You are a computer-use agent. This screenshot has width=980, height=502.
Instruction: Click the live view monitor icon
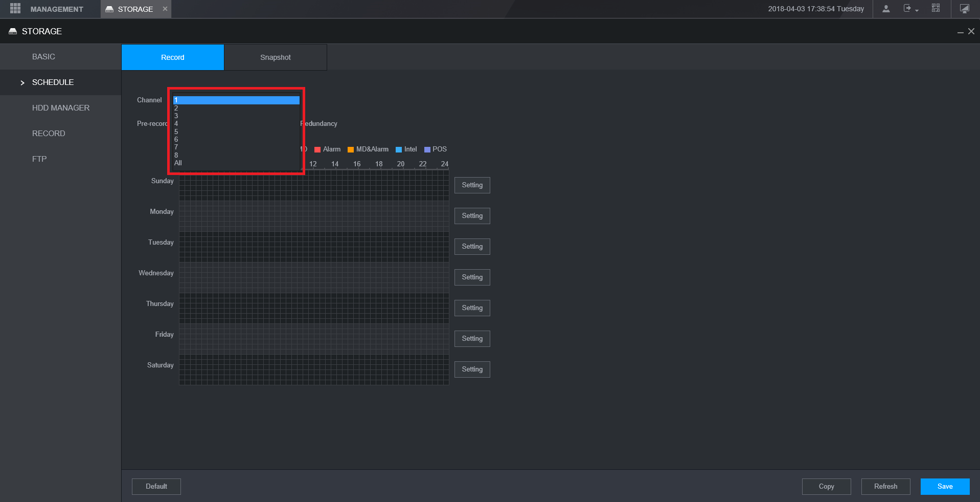coord(964,9)
